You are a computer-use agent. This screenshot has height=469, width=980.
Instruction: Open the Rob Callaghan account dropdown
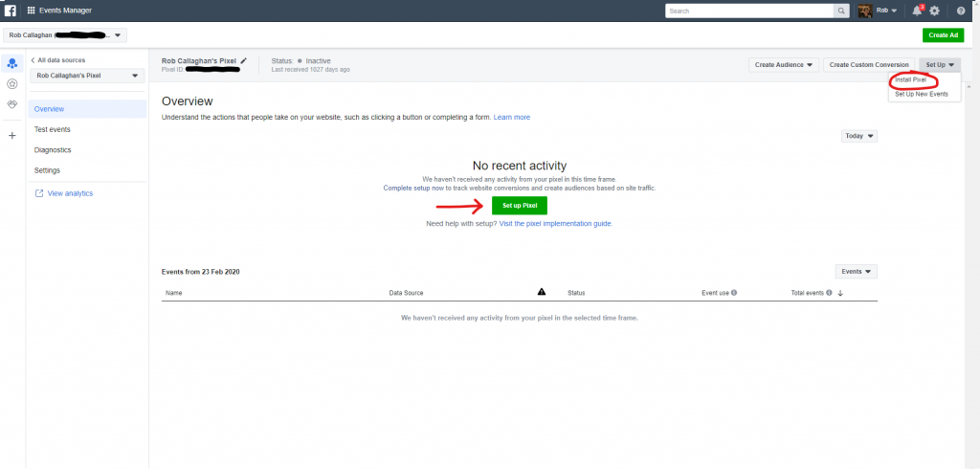pos(65,35)
